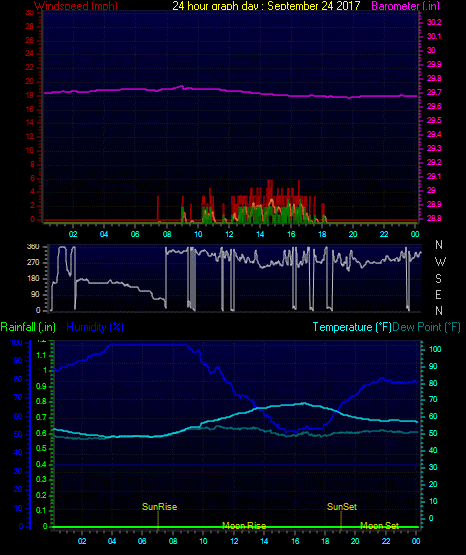The height and width of the screenshot is (555, 466).
Task: Click the 0.4 value on rainfall scale
Action: [41, 464]
